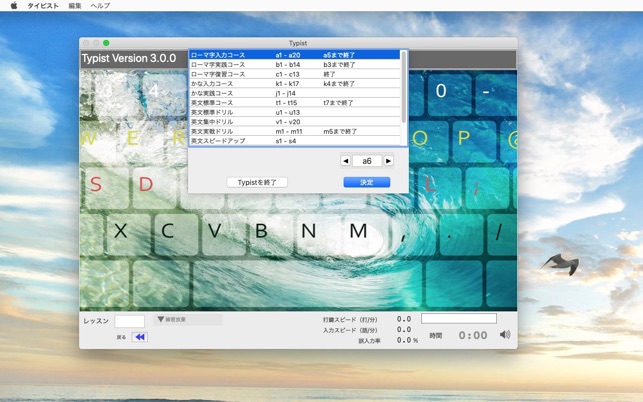Screen dimensions: 643x402
Task: Select the ローマ字復習コース row
Action: (295, 74)
